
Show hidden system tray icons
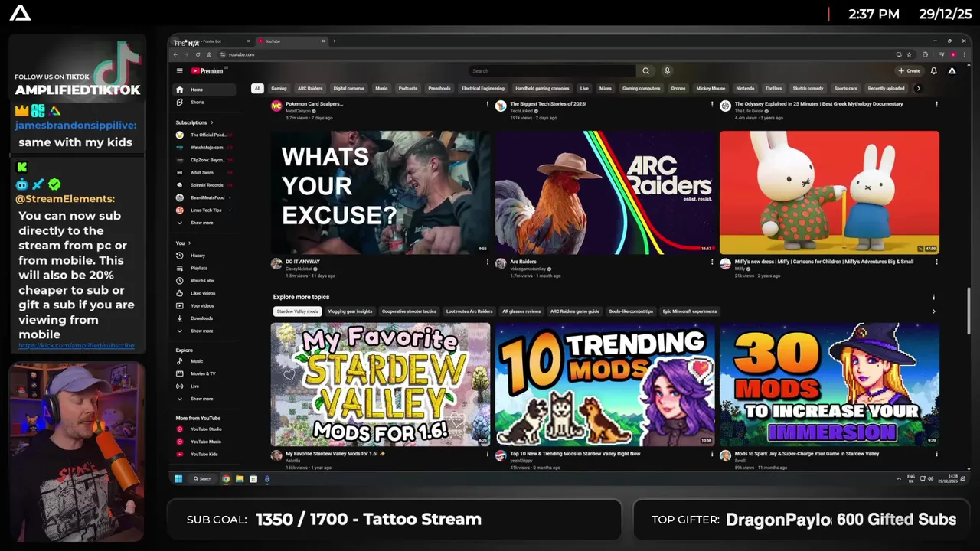[x=899, y=479]
